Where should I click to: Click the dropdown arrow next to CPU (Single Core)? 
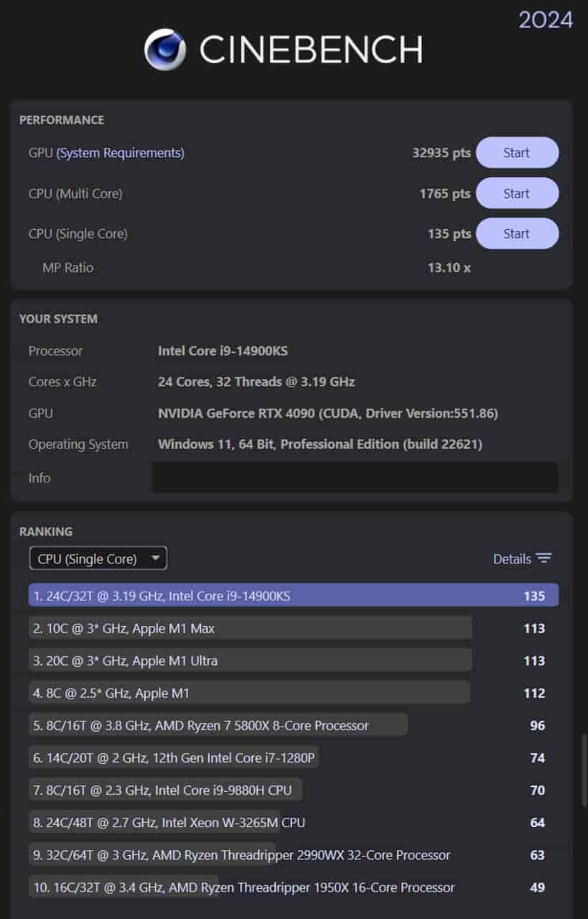155,558
